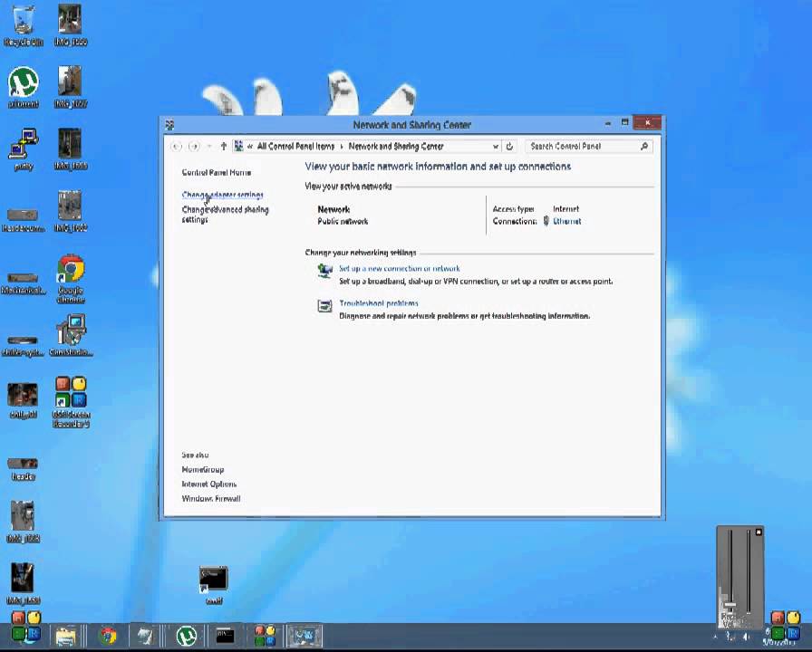
Task: Switch to the command prompt taskbar button
Action: click(x=225, y=636)
